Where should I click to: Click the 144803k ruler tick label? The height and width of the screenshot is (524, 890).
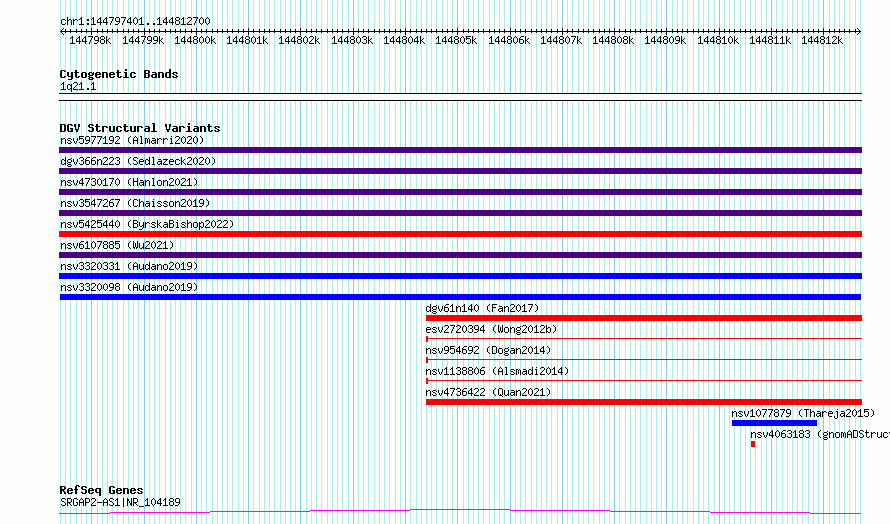pos(352,40)
